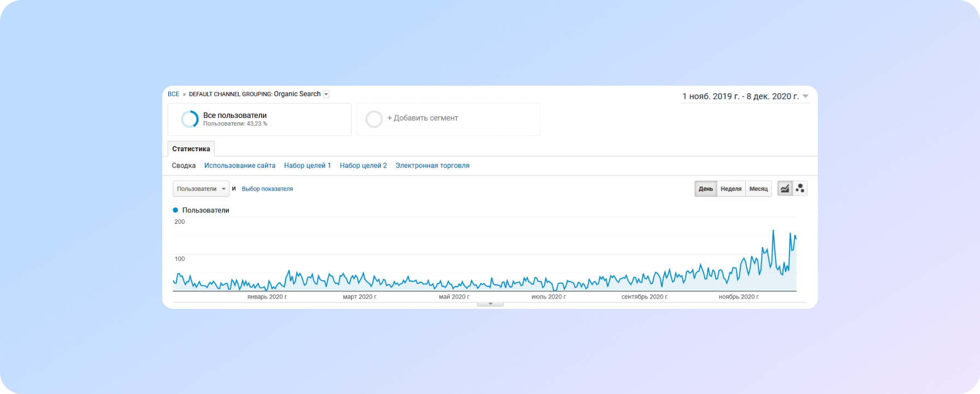
Task: Click the май 2020 г. axis label
Action: tap(454, 297)
